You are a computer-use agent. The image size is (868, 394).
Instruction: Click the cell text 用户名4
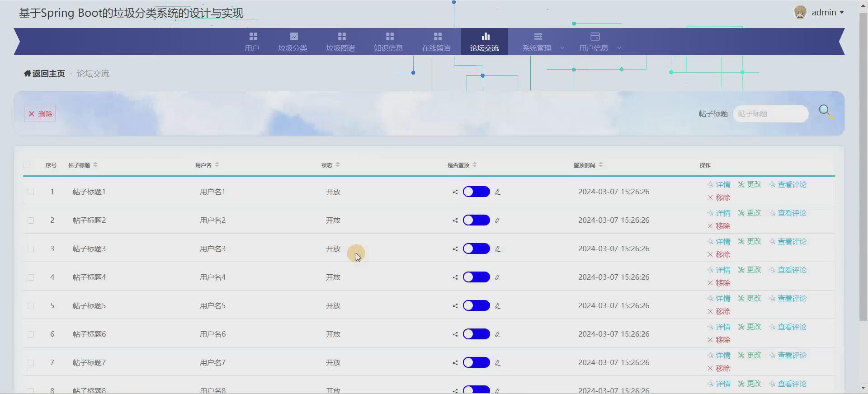[212, 277]
